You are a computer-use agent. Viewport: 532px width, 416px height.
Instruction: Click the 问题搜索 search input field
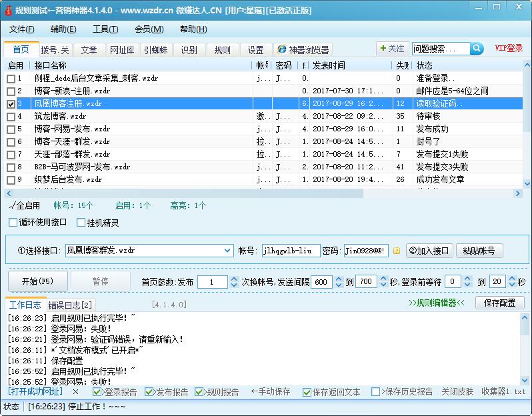(441, 49)
